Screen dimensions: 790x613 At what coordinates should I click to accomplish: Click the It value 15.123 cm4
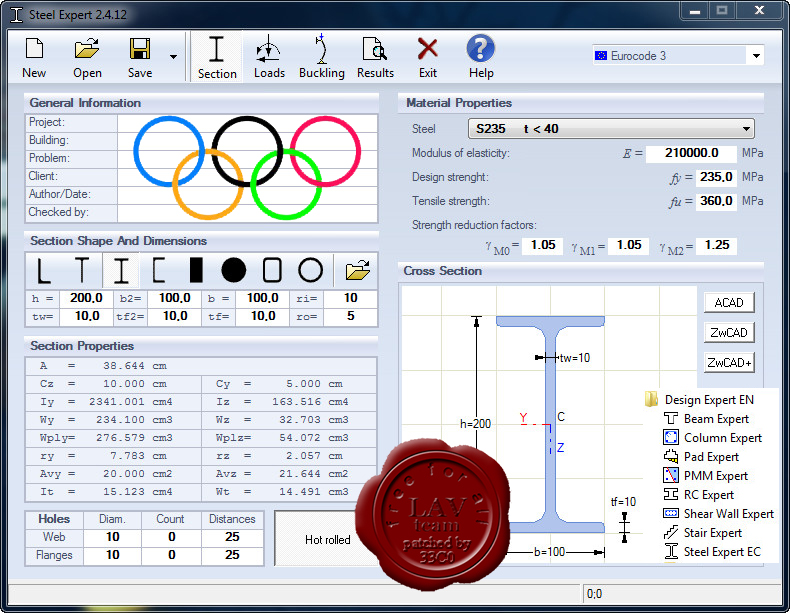click(137, 492)
